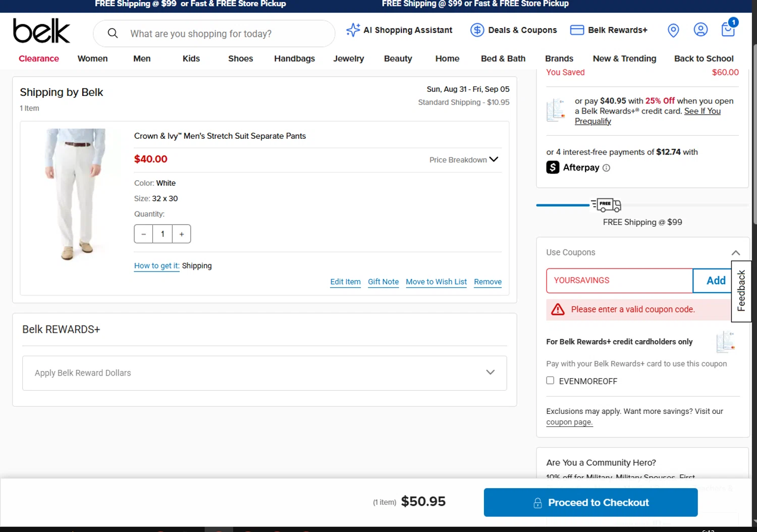
Task: Click the cart total $50.95
Action: [x=423, y=502]
